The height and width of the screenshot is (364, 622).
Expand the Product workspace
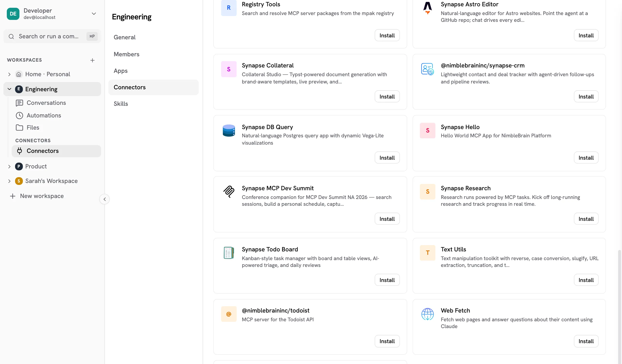(x=9, y=166)
